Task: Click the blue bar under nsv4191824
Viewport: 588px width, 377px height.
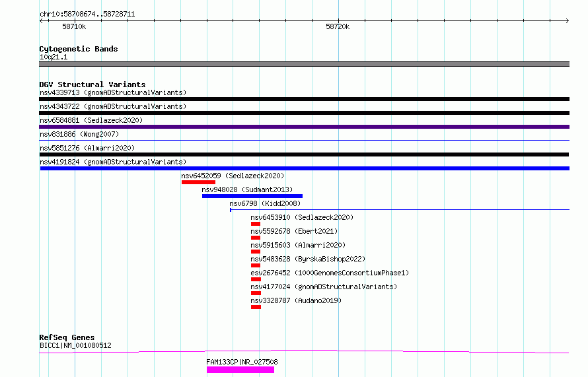Action: click(305, 168)
